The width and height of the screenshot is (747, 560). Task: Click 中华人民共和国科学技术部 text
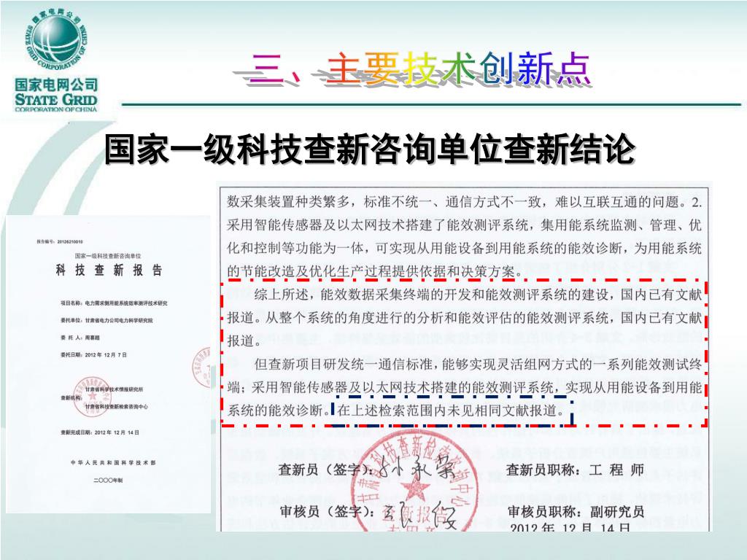click(x=113, y=463)
